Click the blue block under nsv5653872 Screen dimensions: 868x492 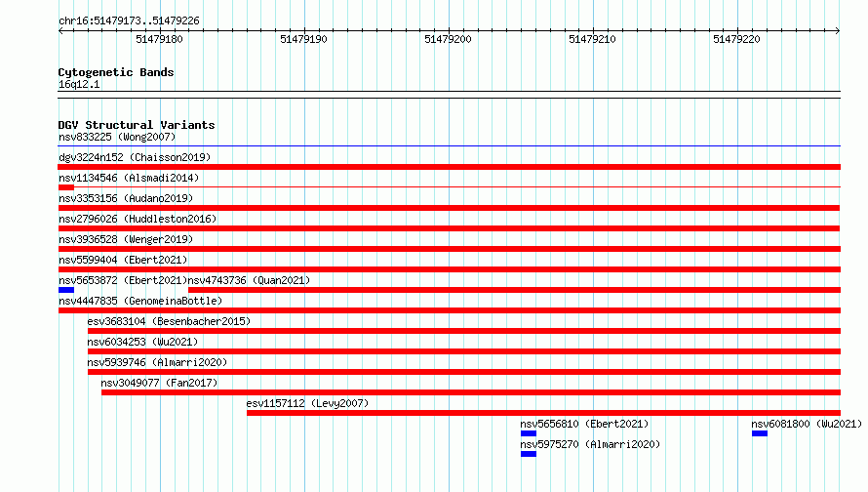tap(66, 290)
